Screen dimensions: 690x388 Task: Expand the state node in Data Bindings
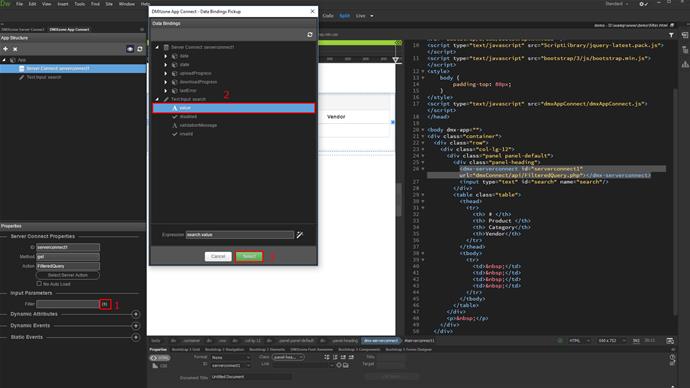coord(165,65)
